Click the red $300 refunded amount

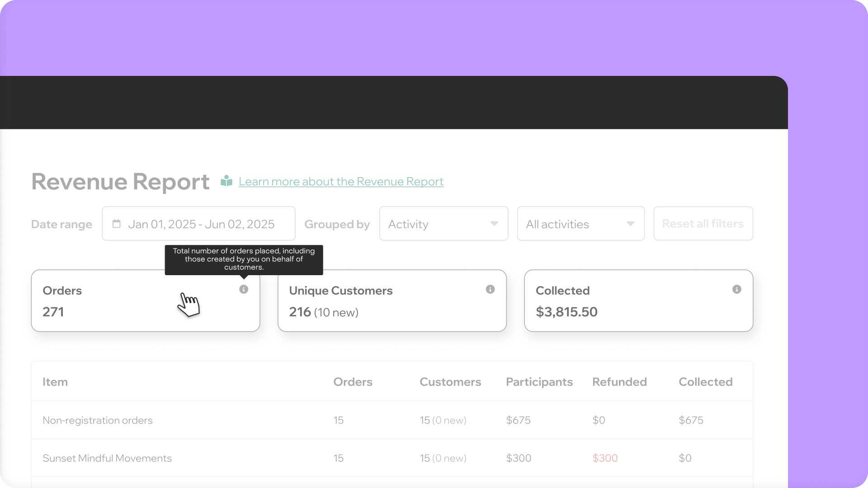click(605, 458)
